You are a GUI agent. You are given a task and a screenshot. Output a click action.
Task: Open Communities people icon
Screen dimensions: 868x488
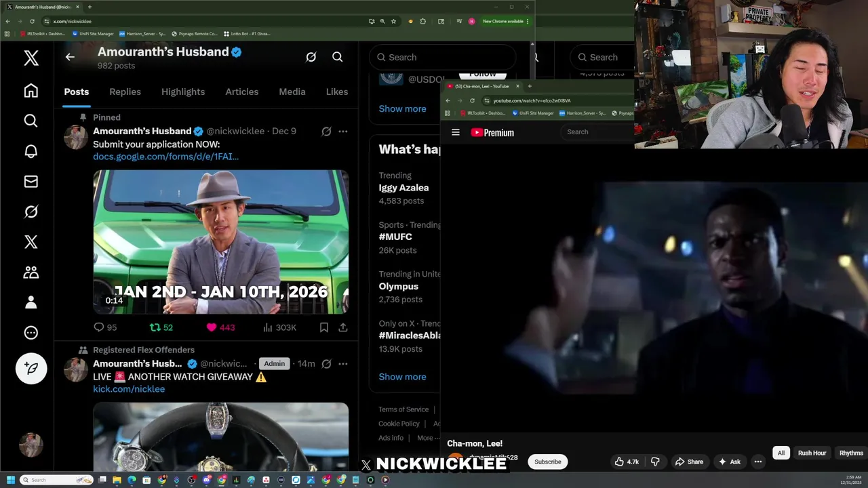31,272
